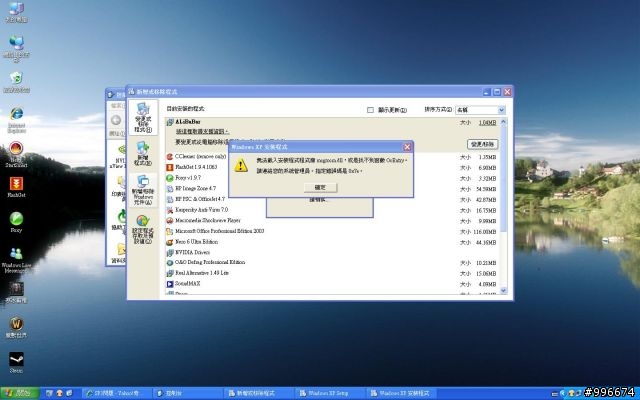Click the FlashGet 1.9.4.1063 list icon

(170, 167)
